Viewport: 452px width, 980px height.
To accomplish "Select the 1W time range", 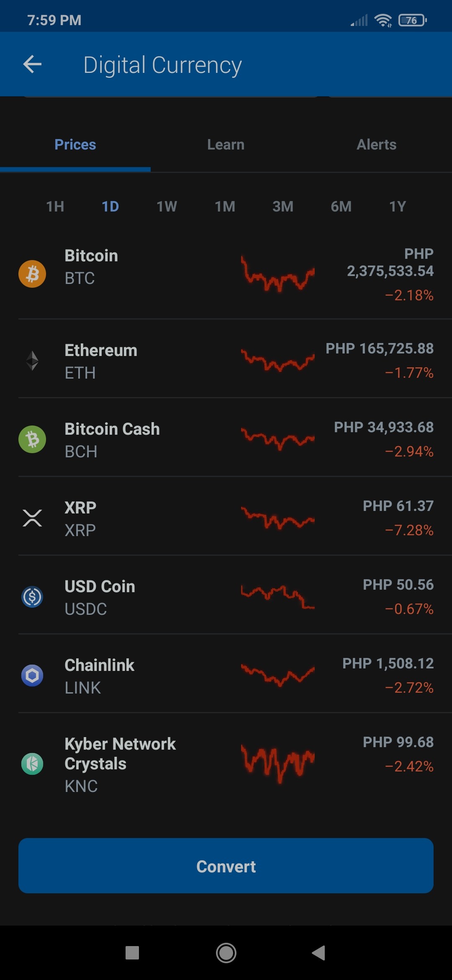I will (167, 206).
